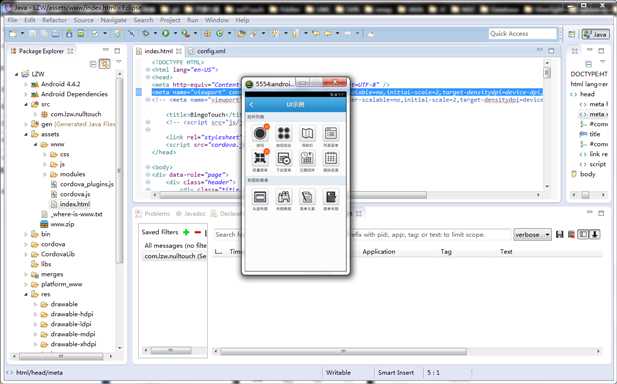Click the LogCat search messages field

coord(362,235)
